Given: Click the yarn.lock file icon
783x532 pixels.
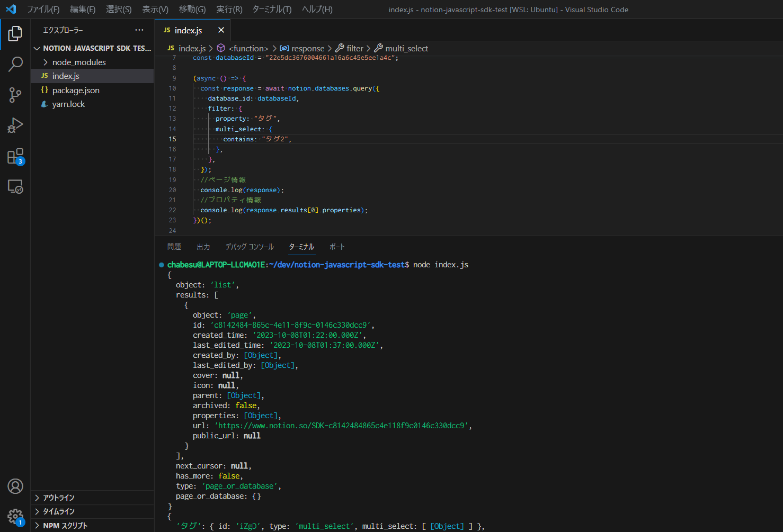Looking at the screenshot, I should pyautogui.click(x=45, y=104).
